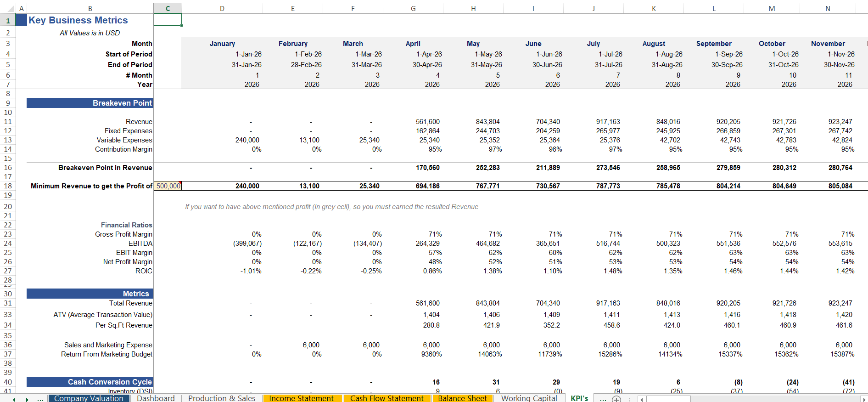868x402 pixels.
Task: Switch to the Balance Sheet tab
Action: coord(462,398)
